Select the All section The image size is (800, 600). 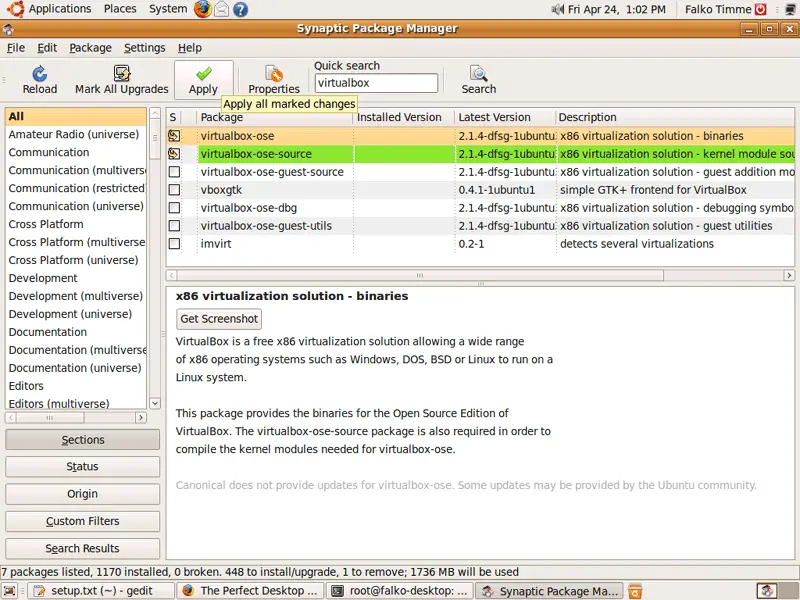(x=76, y=116)
